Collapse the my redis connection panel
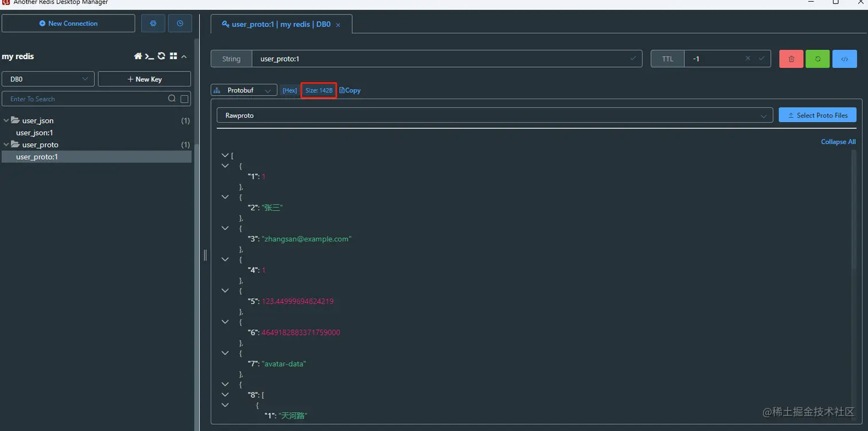868x431 pixels. click(x=184, y=56)
